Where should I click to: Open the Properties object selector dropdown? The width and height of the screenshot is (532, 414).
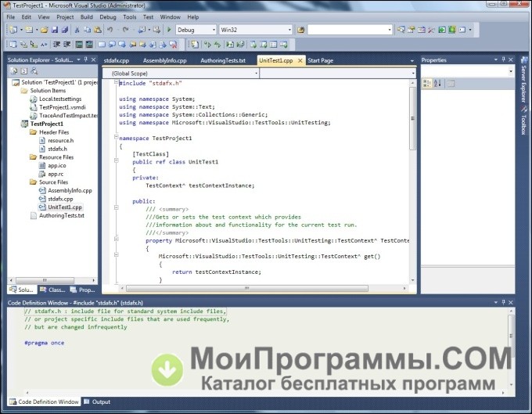click(x=511, y=71)
